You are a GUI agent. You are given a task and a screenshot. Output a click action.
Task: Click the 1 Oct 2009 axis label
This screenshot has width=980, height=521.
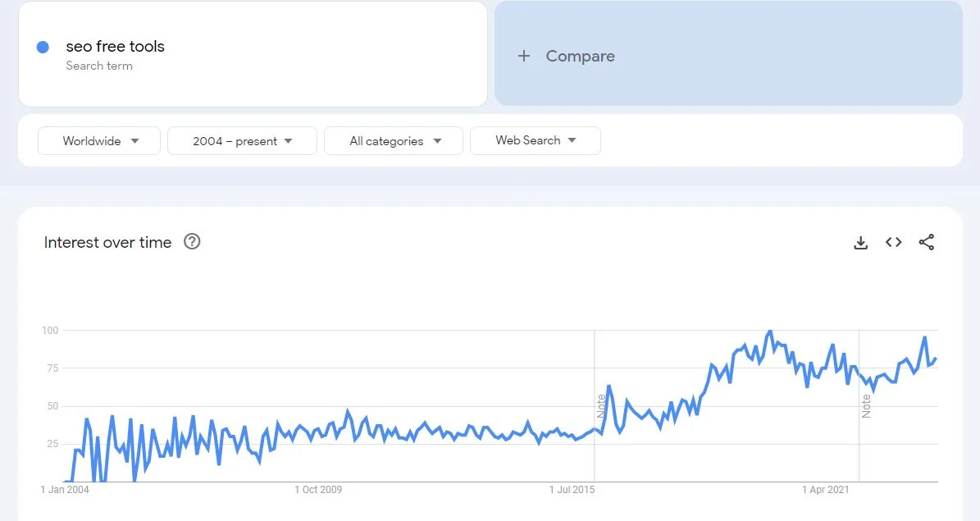(318, 489)
